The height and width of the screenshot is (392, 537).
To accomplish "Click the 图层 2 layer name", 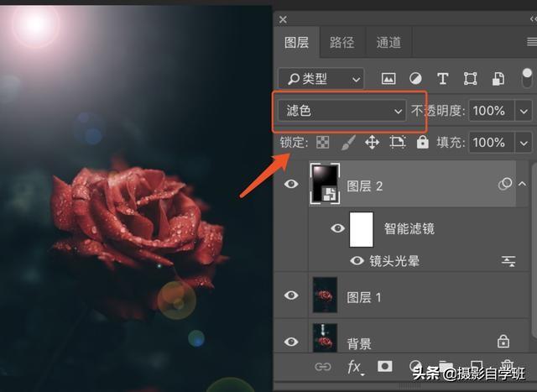I will (x=364, y=186).
